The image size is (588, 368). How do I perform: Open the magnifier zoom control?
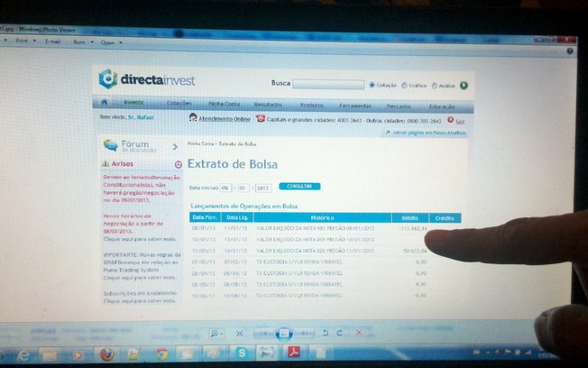coord(216,333)
